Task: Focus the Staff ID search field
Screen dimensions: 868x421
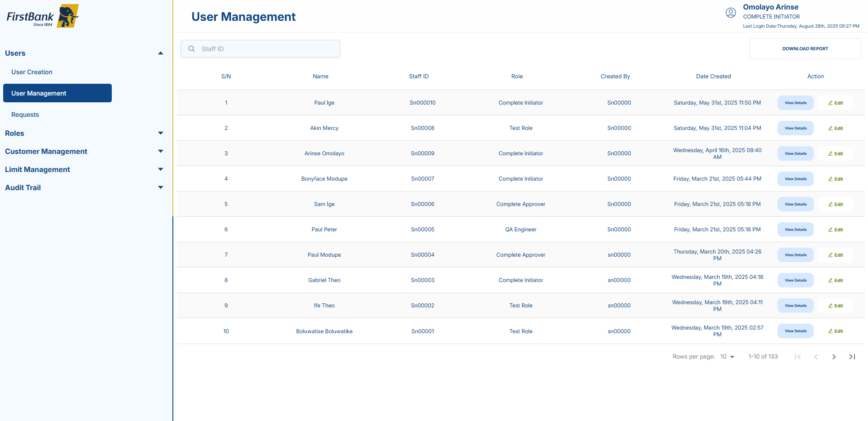Action: pos(267,49)
